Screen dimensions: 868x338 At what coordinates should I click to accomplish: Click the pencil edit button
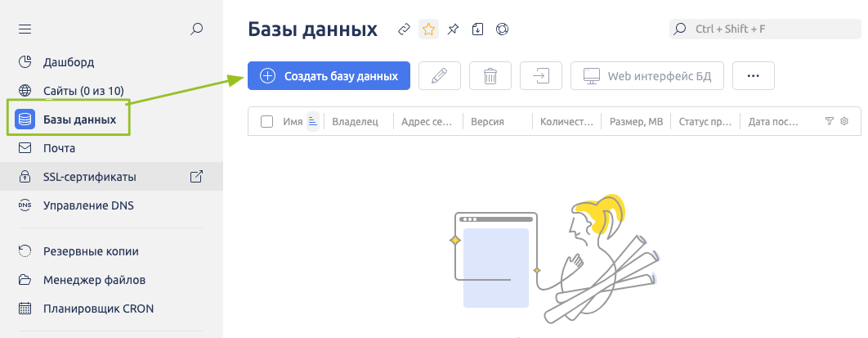[440, 76]
